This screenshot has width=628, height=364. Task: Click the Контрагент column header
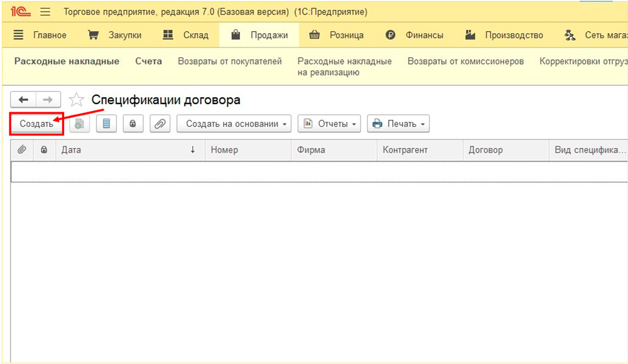click(x=405, y=150)
